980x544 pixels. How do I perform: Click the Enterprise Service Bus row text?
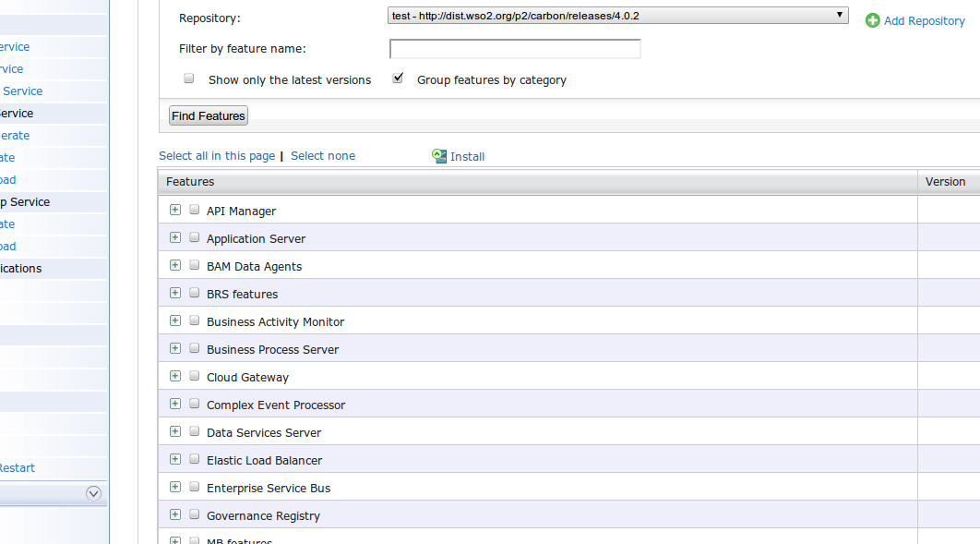[x=269, y=488]
